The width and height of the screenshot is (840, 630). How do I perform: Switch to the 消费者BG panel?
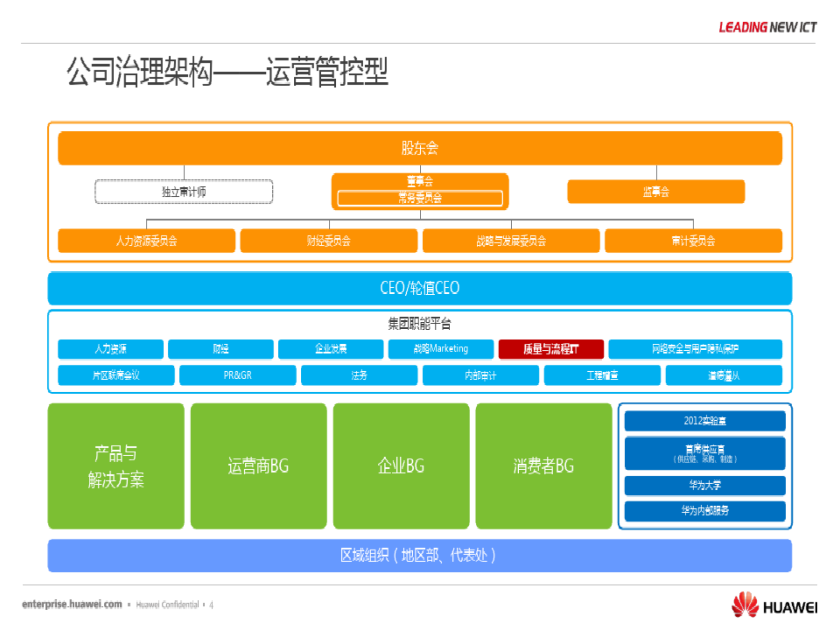click(x=543, y=466)
